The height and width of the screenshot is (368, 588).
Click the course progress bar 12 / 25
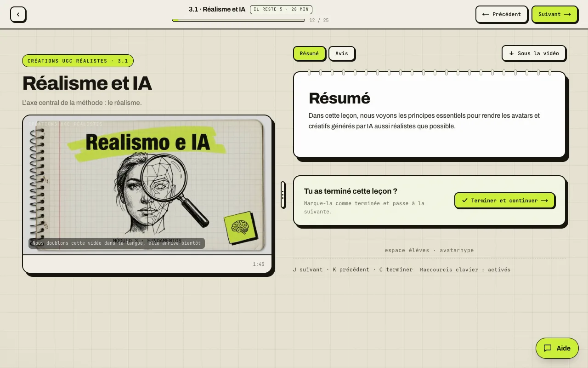[238, 20]
